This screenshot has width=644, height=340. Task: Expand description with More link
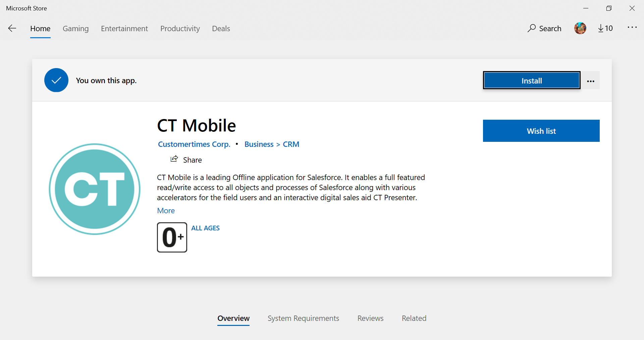click(166, 211)
